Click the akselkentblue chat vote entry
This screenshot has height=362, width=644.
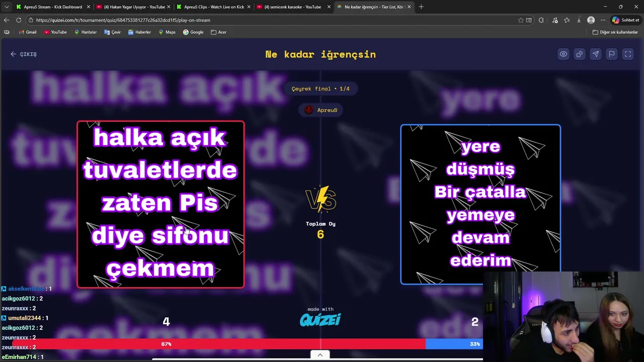coord(26,289)
